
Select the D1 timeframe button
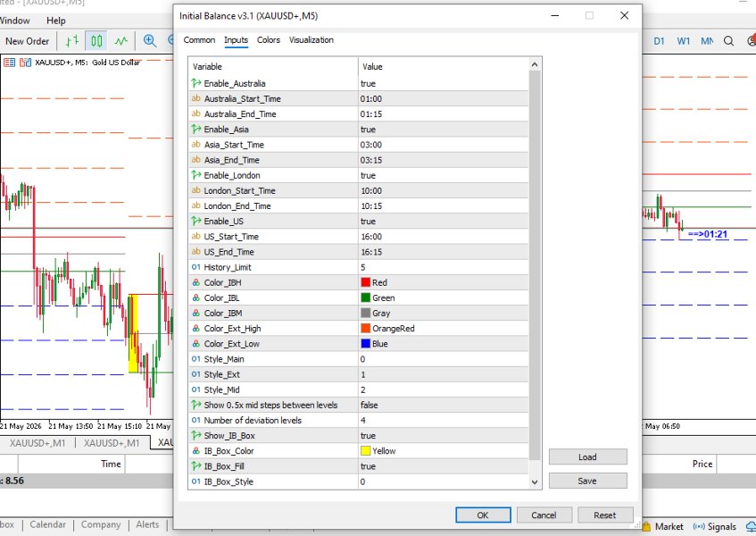pos(659,41)
